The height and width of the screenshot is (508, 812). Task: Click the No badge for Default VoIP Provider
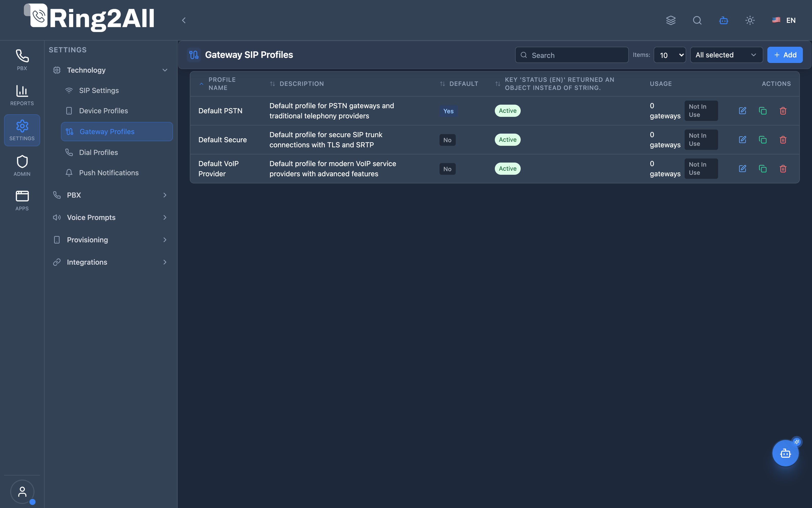coord(447,169)
